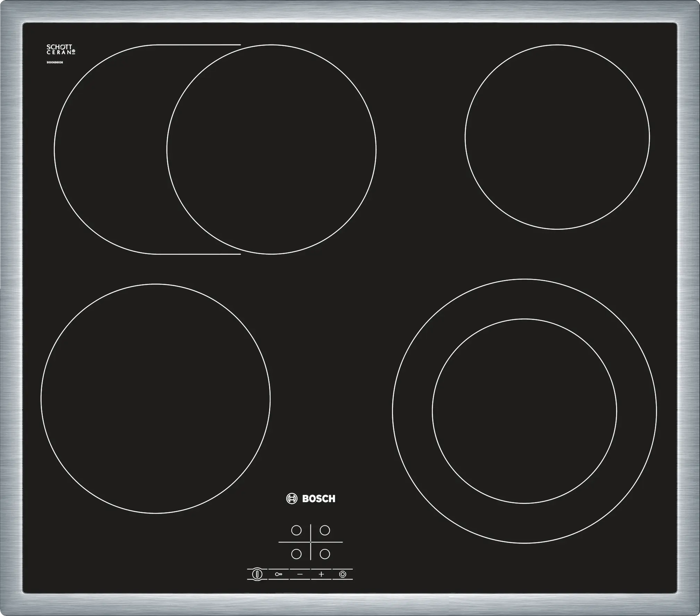Click the round rear-left cooking zone
The height and width of the screenshot is (616, 700).
pos(271,149)
